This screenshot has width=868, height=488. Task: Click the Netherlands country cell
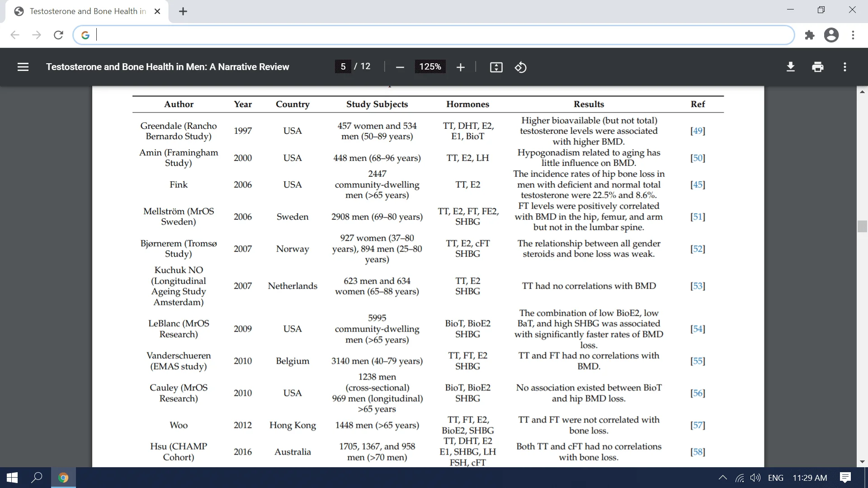tap(292, 286)
